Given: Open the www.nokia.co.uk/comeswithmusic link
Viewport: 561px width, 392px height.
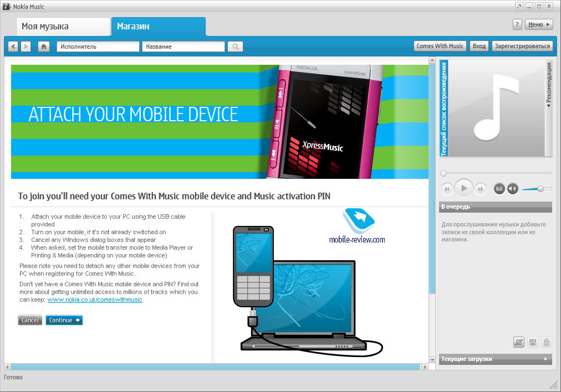Looking at the screenshot, I should [95, 300].
